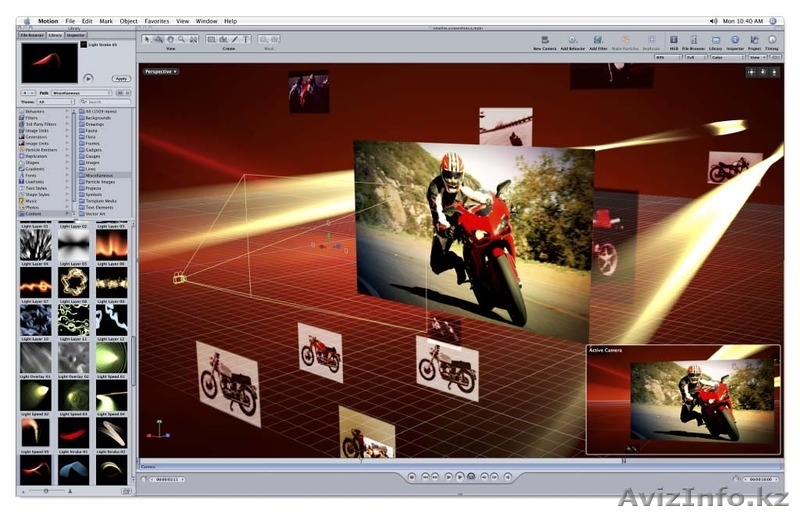Play the Light Stroke preview
The width and height of the screenshot is (800, 513).
(x=88, y=78)
